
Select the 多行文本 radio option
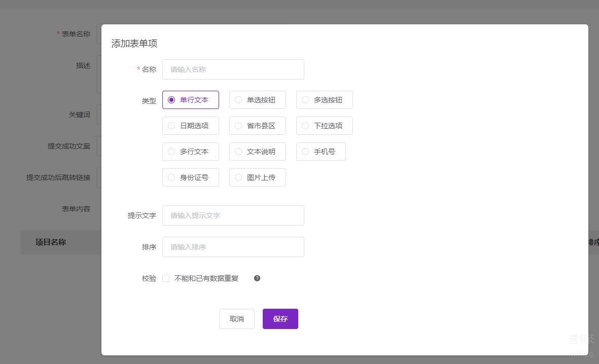click(191, 152)
